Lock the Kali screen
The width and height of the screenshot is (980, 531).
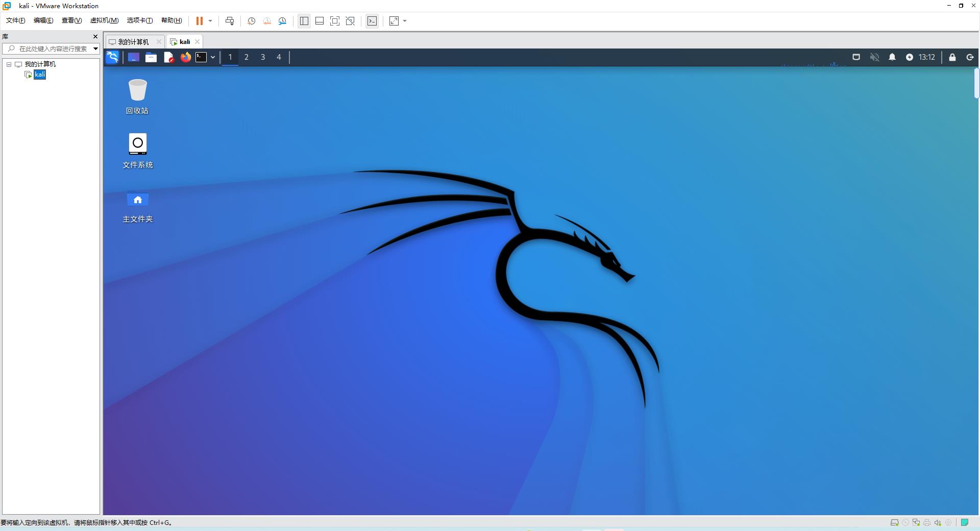(952, 57)
